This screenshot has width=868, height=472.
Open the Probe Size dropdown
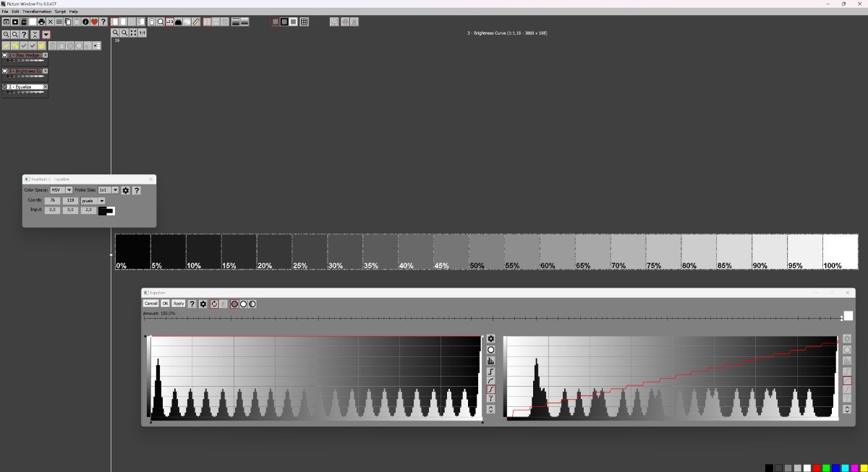click(115, 190)
